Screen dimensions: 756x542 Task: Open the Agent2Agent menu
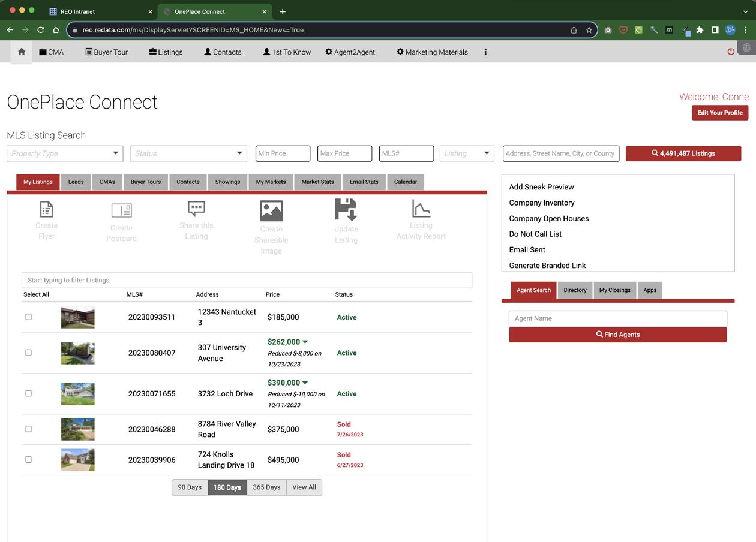350,52
